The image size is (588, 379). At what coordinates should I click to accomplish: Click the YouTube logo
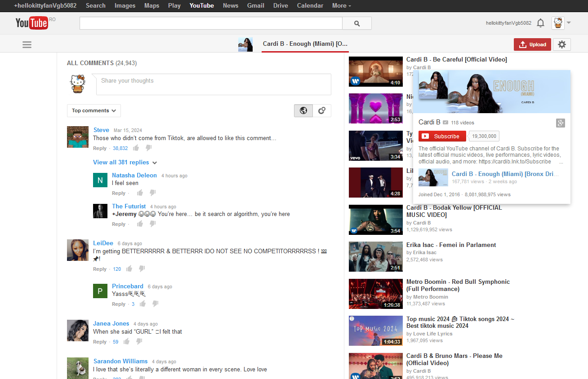point(31,23)
